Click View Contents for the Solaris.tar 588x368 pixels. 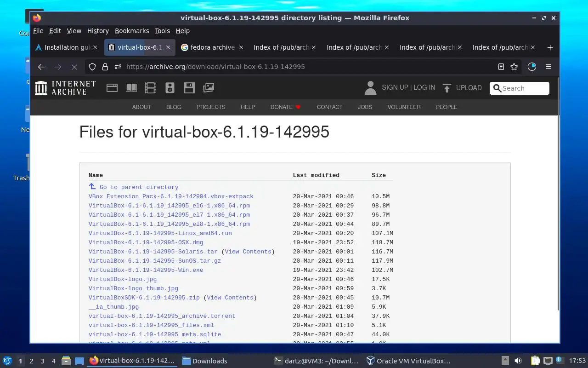point(248,252)
